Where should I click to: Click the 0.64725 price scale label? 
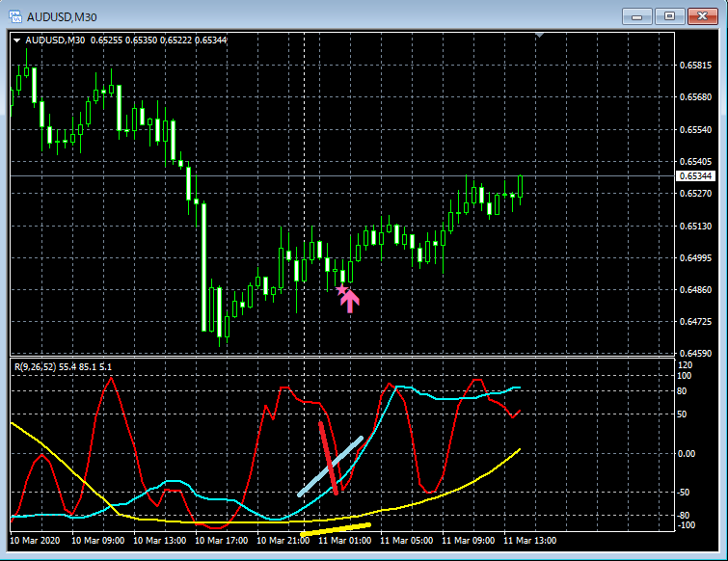pyautogui.click(x=695, y=321)
